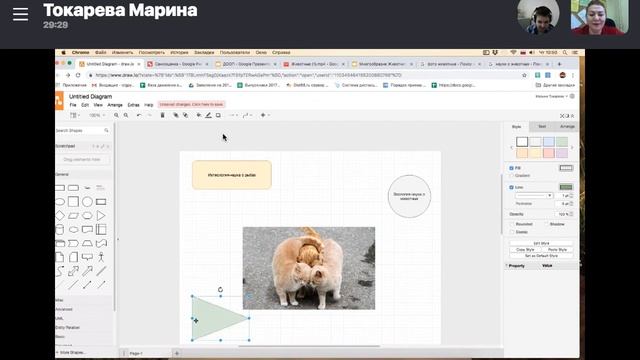Viewport: 640px width, 360px height.
Task: Open the zoom percentage dropdown
Action: coord(97,116)
